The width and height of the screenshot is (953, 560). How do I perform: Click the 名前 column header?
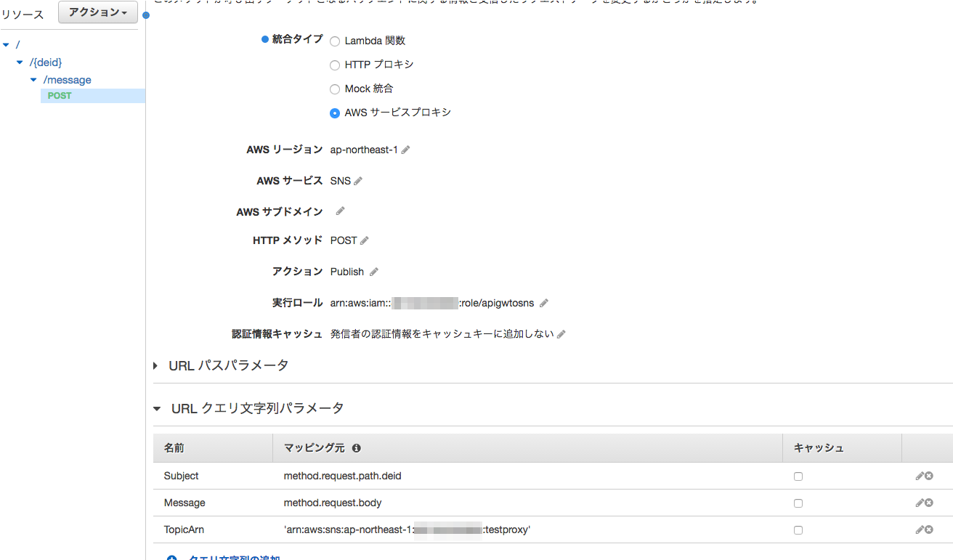tap(174, 448)
